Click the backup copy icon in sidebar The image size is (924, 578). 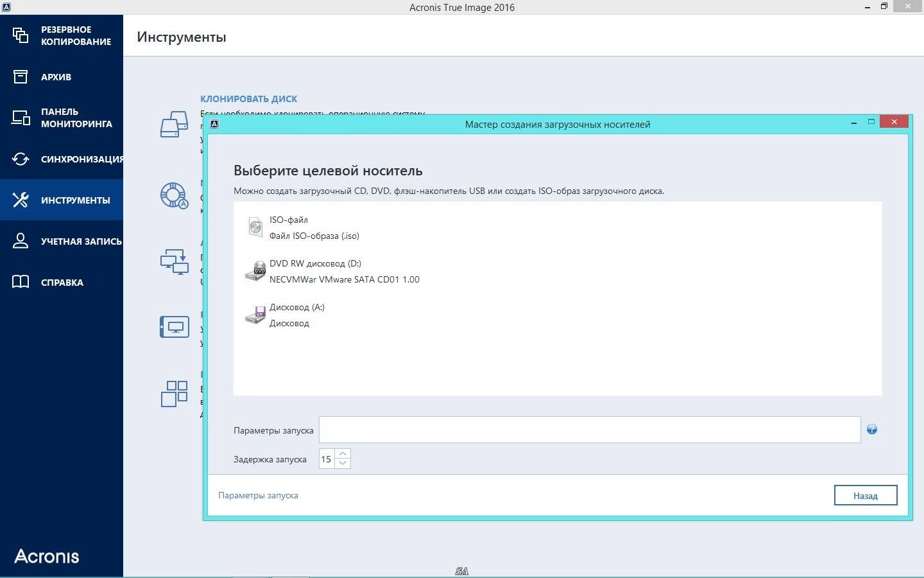(21, 35)
